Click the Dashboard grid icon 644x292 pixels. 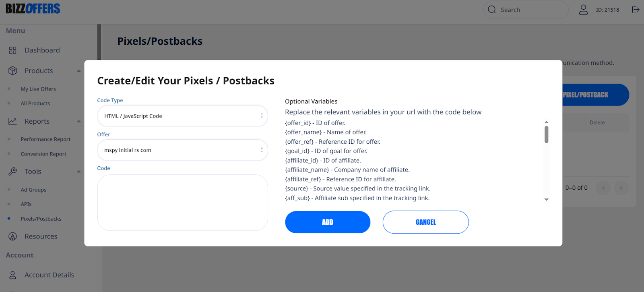(12, 50)
